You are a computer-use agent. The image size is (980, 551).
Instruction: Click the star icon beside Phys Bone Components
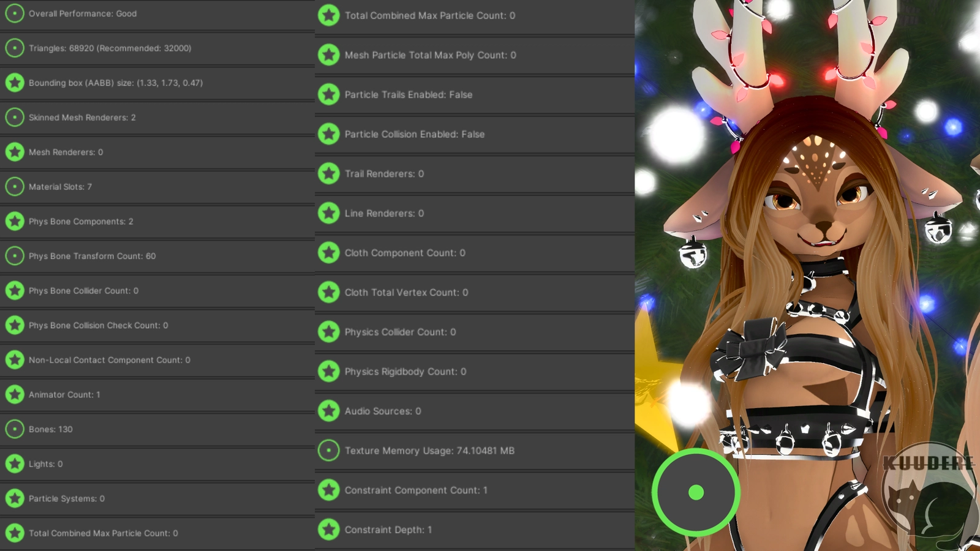[x=15, y=221]
